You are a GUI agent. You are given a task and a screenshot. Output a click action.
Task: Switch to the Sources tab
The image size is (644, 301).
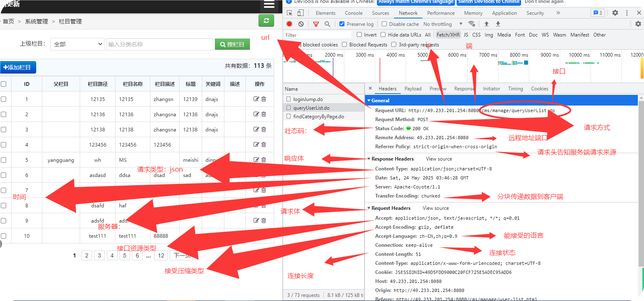point(381,13)
